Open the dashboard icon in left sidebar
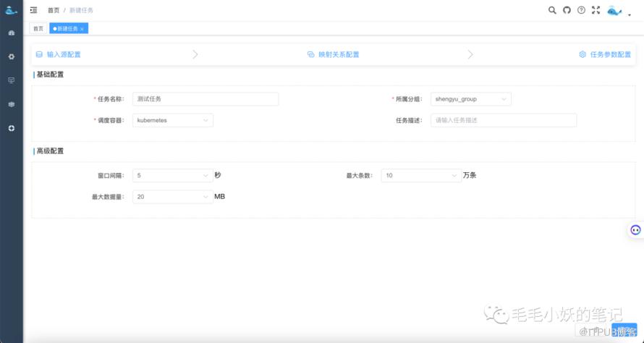644x343 pixels. click(x=11, y=33)
